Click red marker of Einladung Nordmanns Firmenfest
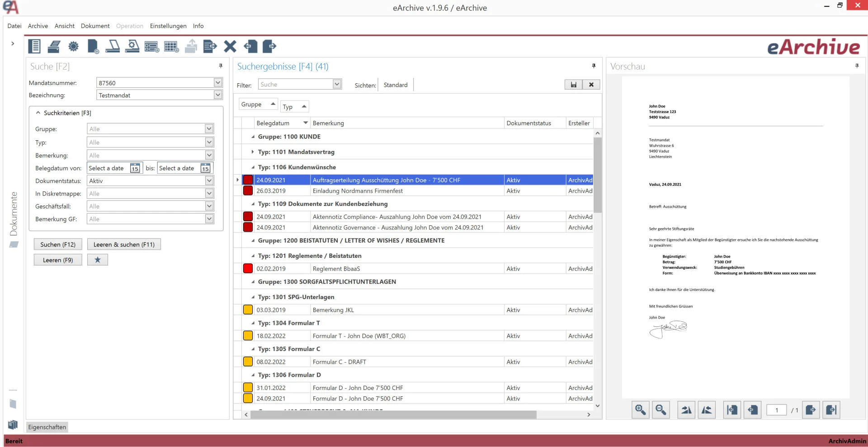868x447 pixels. [248, 191]
